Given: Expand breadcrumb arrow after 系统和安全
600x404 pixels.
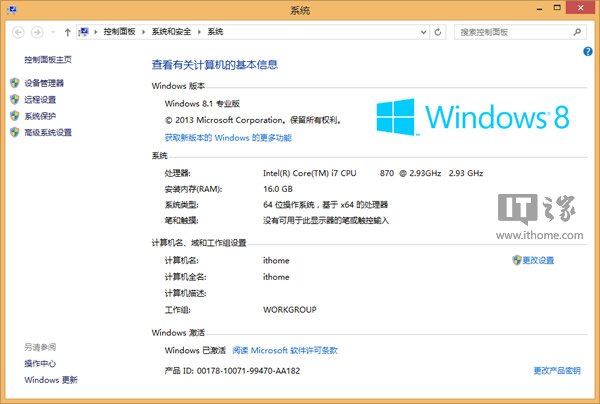Looking at the screenshot, I should click(199, 32).
